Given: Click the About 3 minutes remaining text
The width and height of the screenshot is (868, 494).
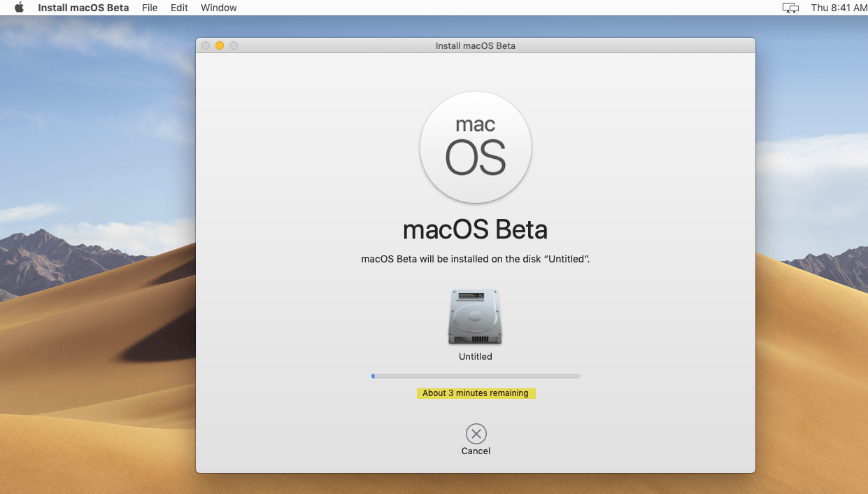Looking at the screenshot, I should [476, 393].
